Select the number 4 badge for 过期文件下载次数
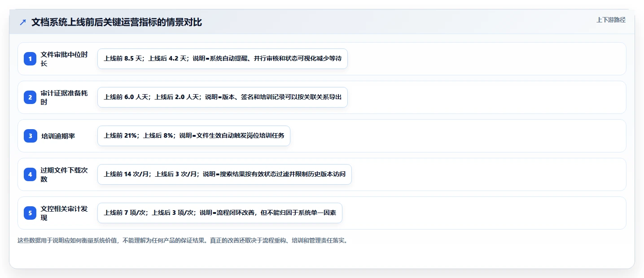The image size is (644, 278). click(30, 174)
